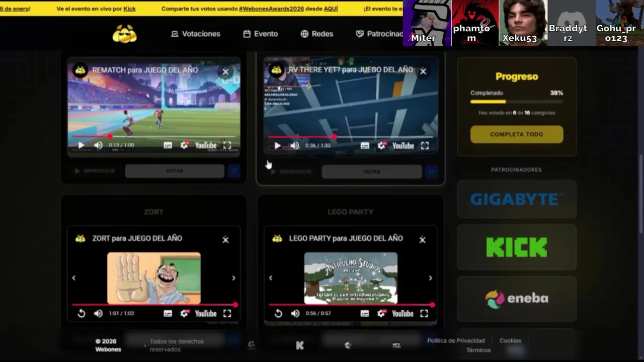This screenshot has height=362, width=644.
Task: Open suggested thumbnail in ZORT player
Action: pos(154,278)
